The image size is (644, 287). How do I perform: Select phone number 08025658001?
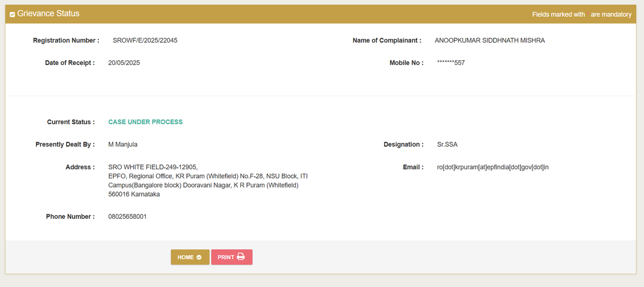127,217
